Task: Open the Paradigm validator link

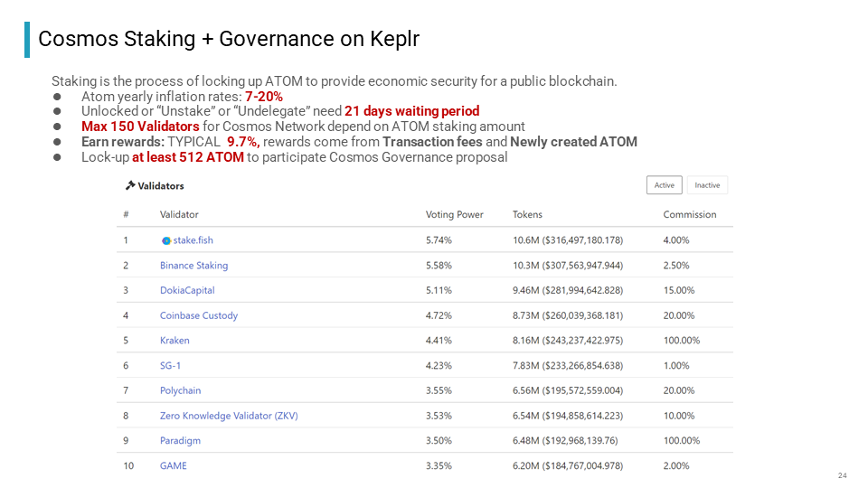Action: point(181,440)
